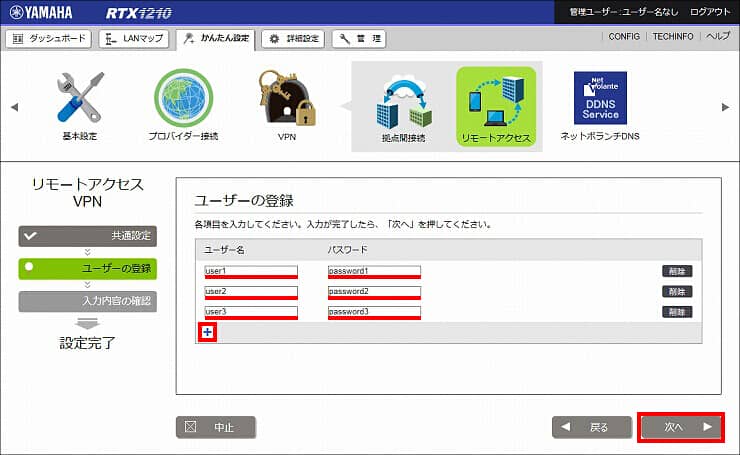This screenshot has height=455, width=740.
Task: Open the LANマップ tab
Action: [x=134, y=39]
